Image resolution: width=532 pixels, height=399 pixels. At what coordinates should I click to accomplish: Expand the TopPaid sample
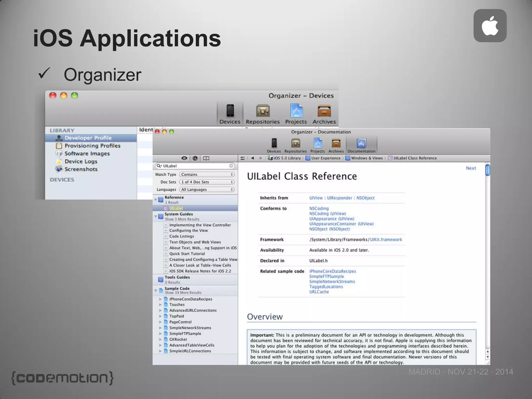pyautogui.click(x=160, y=316)
